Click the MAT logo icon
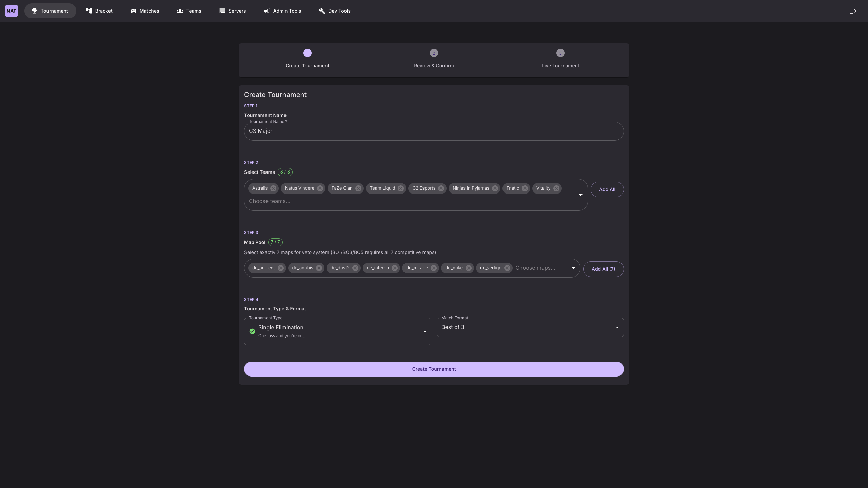This screenshot has height=488, width=868. (12, 11)
